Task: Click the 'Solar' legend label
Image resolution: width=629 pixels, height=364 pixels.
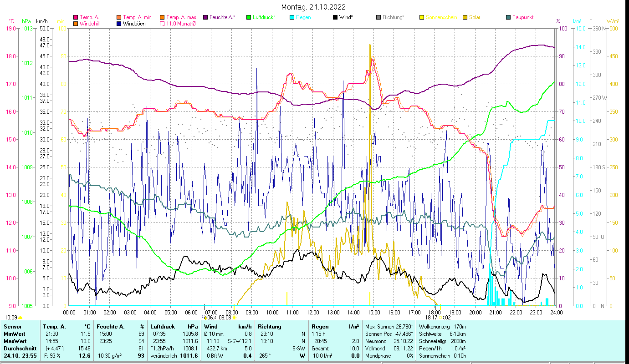Action: (475, 17)
